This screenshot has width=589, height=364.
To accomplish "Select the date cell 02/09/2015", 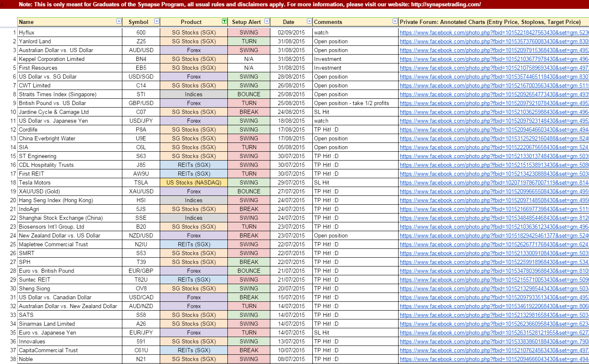I will point(291,32).
